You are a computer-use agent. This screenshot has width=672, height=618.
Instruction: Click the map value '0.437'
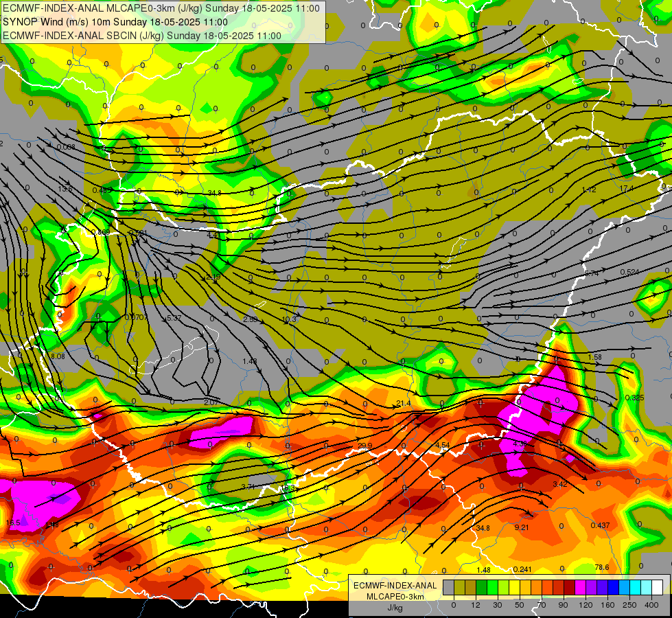[600, 525]
